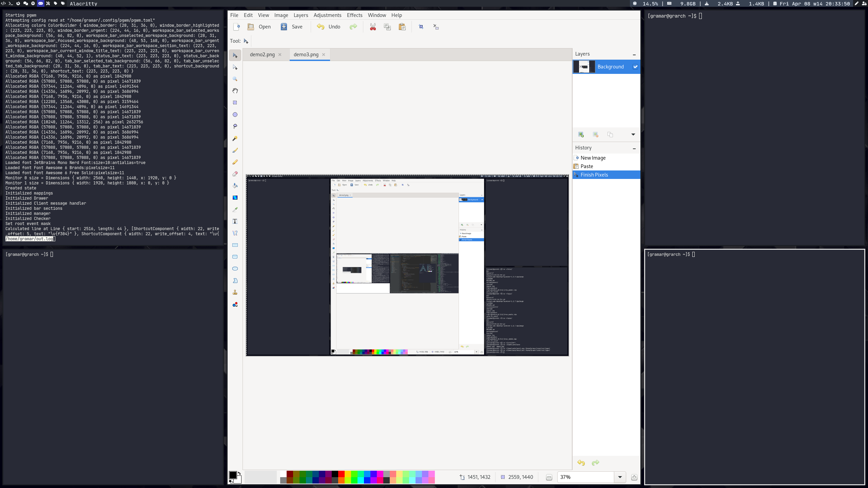Viewport: 868px width, 488px height.
Task: Select the Path tool in toolbar
Action: (235, 233)
